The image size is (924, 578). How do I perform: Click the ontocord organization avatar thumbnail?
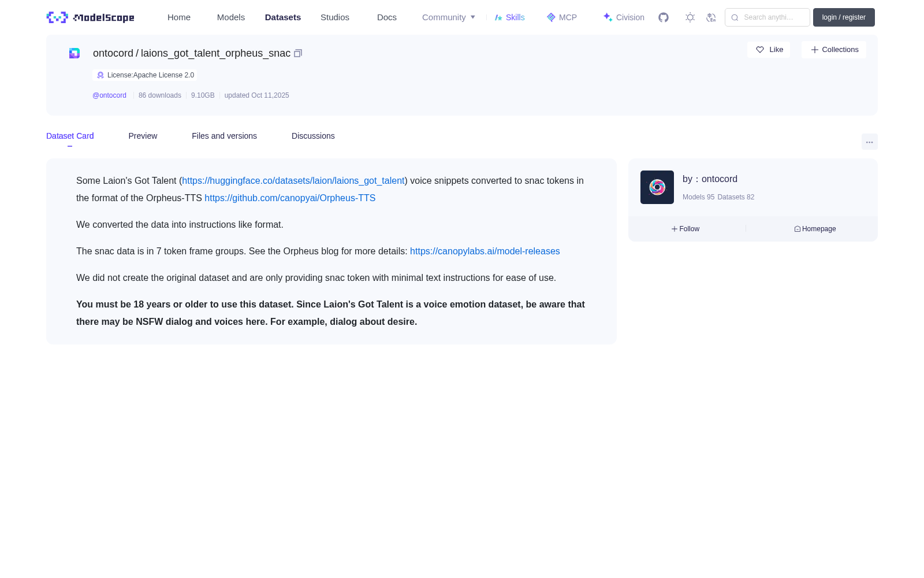[x=657, y=187]
